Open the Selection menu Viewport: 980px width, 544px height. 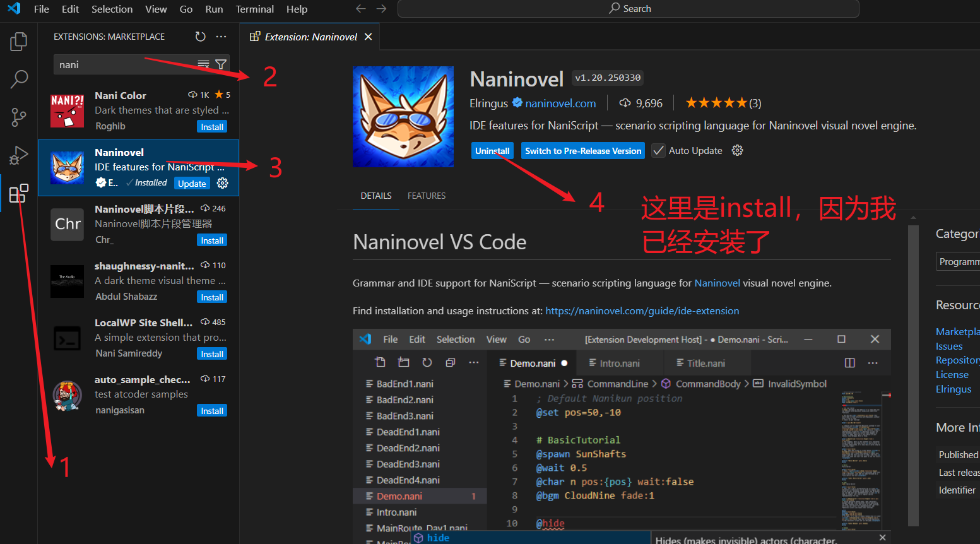point(112,9)
